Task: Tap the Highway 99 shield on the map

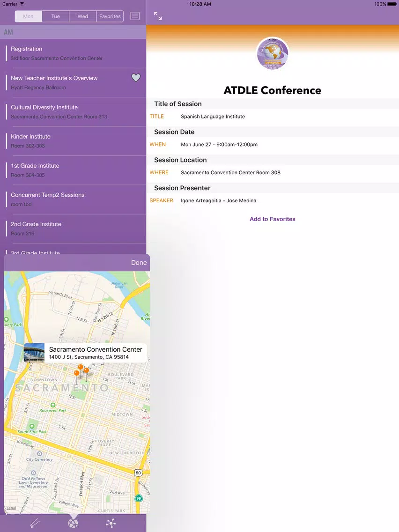Action: click(139, 498)
